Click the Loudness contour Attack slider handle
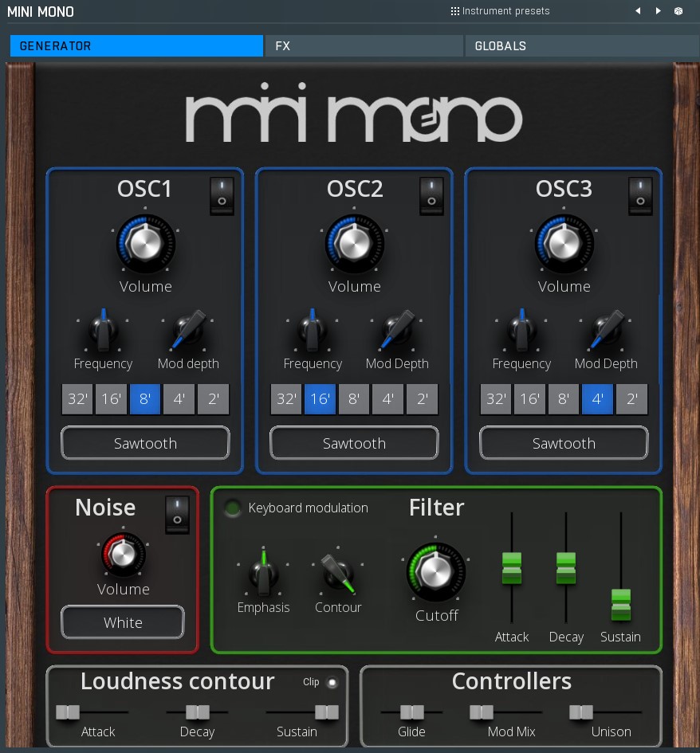This screenshot has width=700, height=753. click(x=68, y=712)
